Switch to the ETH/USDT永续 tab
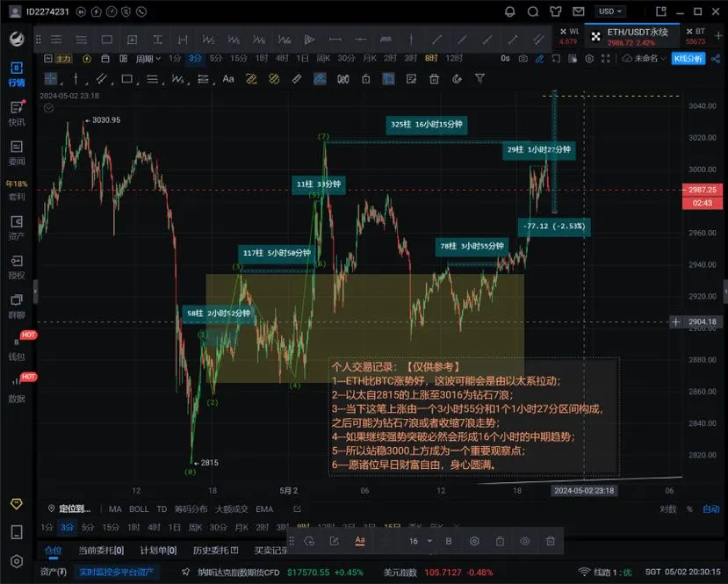This screenshot has width=728, height=584. click(631, 36)
